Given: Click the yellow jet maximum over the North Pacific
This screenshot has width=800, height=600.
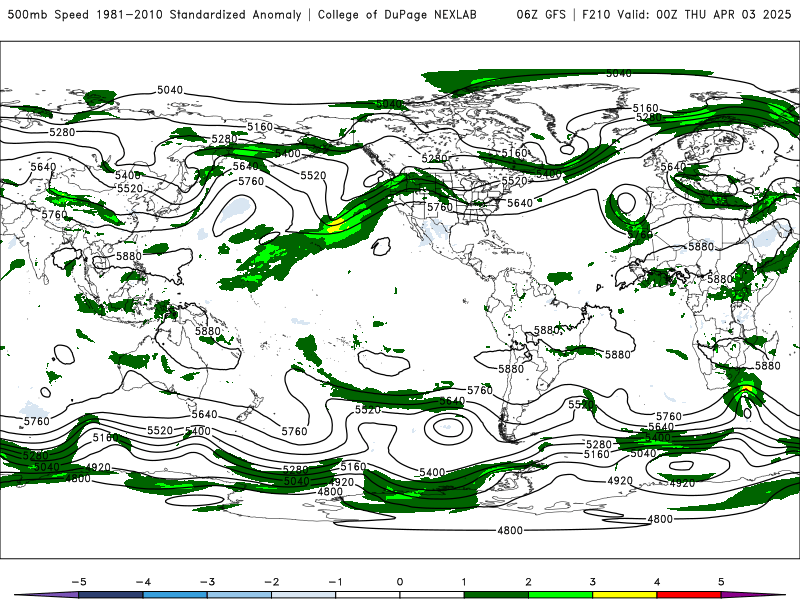Looking at the screenshot, I should point(336,225).
